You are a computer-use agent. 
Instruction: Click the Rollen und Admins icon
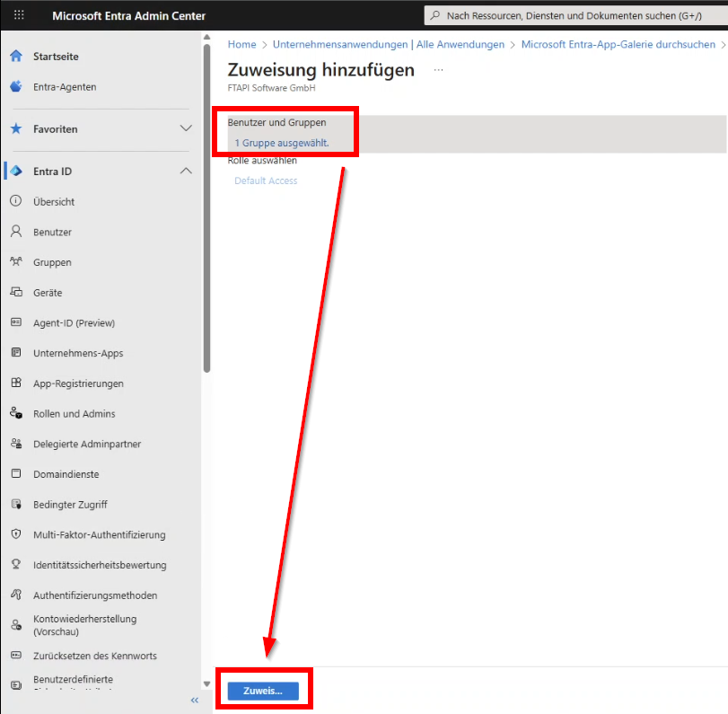coord(16,413)
